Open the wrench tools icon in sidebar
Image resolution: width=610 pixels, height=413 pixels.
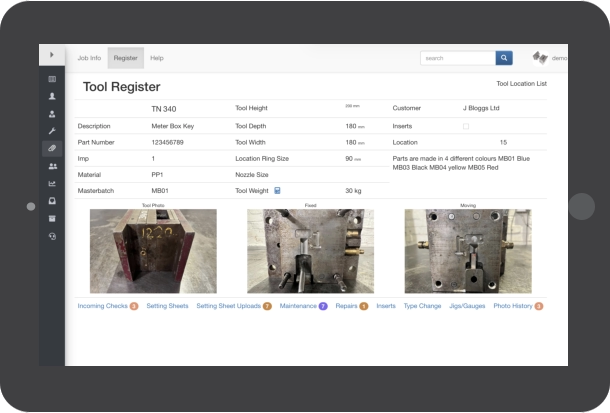(x=52, y=131)
